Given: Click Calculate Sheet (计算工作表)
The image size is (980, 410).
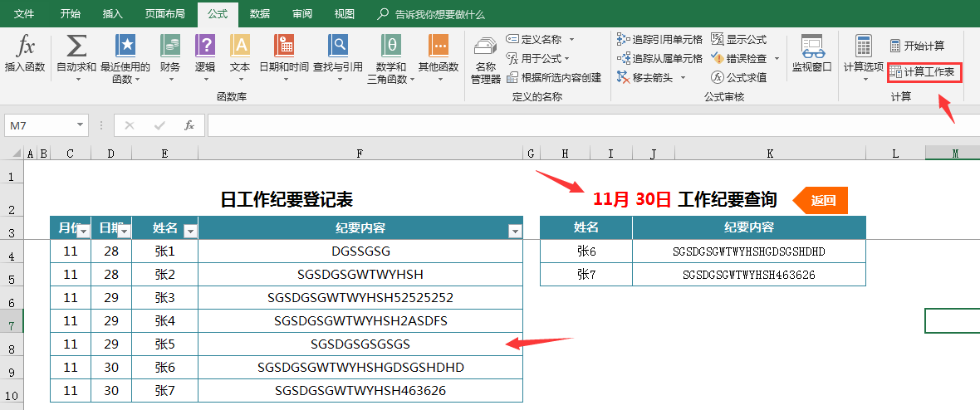Looking at the screenshot, I should (x=924, y=72).
